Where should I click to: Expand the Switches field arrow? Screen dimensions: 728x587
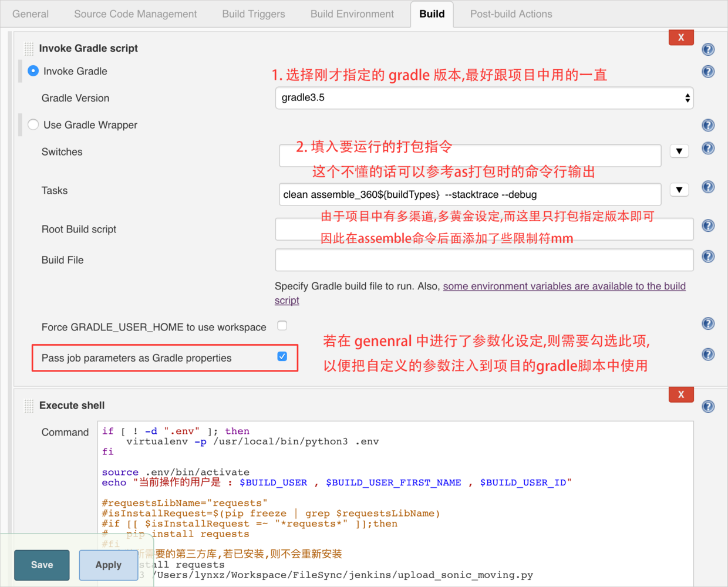[x=679, y=151]
